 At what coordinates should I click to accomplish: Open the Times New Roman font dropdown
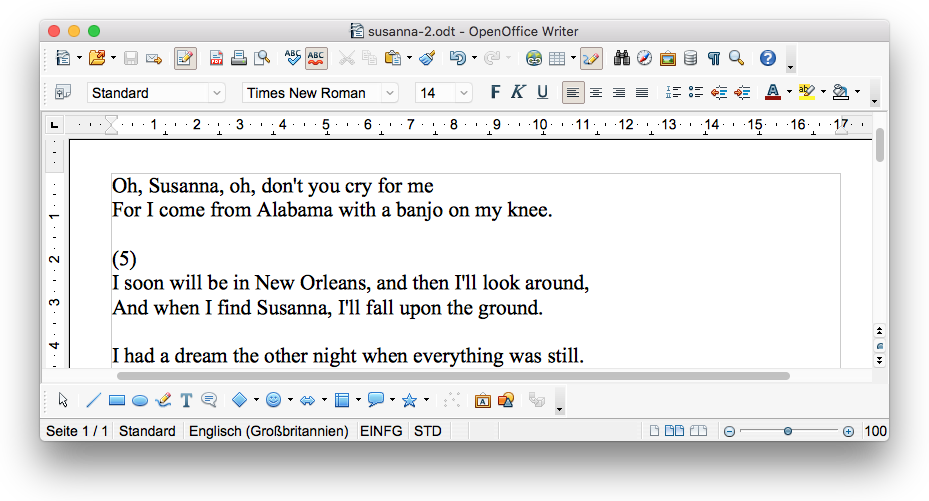click(390, 93)
